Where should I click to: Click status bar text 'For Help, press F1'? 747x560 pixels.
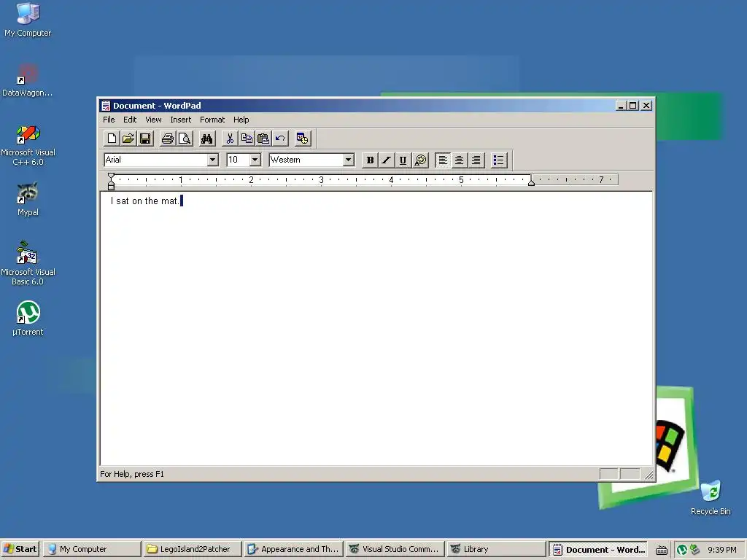point(132,474)
